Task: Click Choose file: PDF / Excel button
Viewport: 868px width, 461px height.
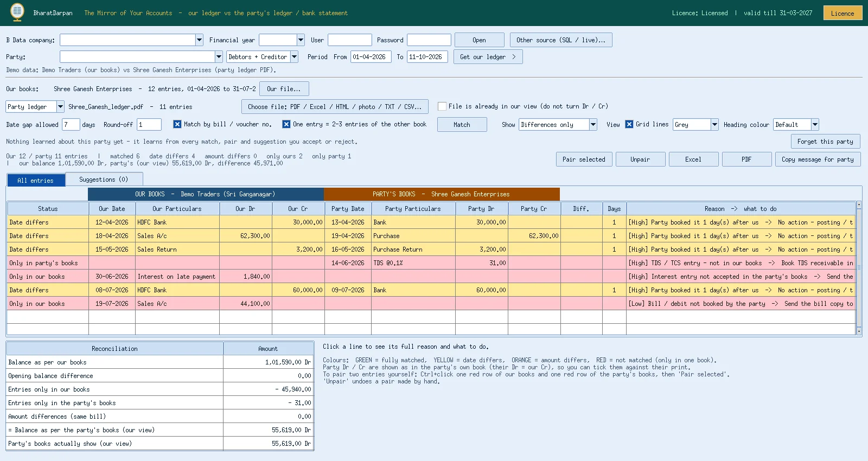Action: click(335, 107)
